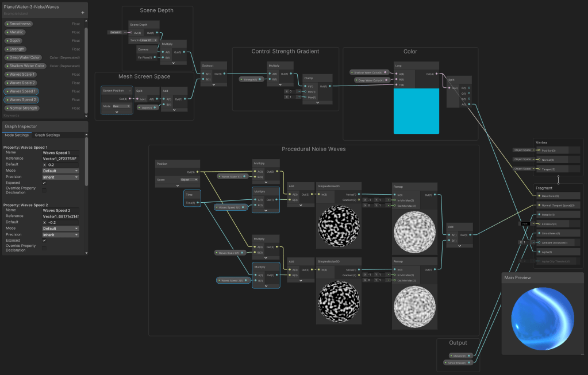Screen dimensions: 588x375
Task: Select the Deep Water Color property
Action: (x=24, y=57)
